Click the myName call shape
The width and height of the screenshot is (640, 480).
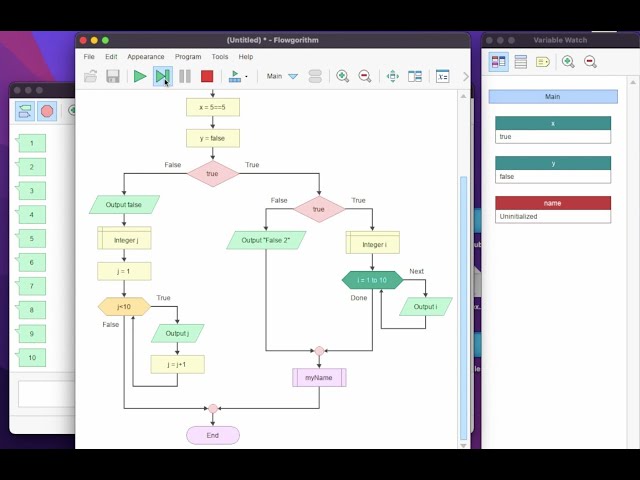point(319,377)
